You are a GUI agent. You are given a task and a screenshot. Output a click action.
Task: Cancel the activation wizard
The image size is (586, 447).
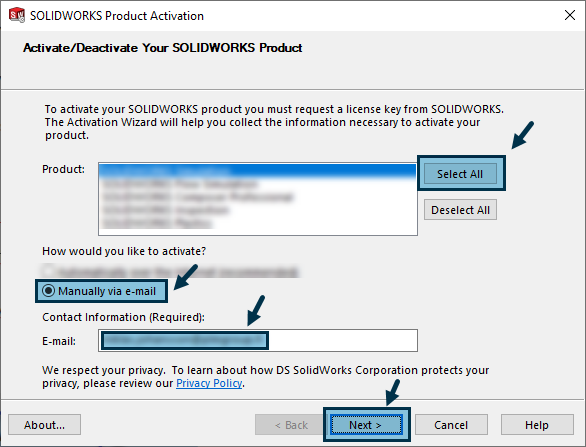coord(451,425)
